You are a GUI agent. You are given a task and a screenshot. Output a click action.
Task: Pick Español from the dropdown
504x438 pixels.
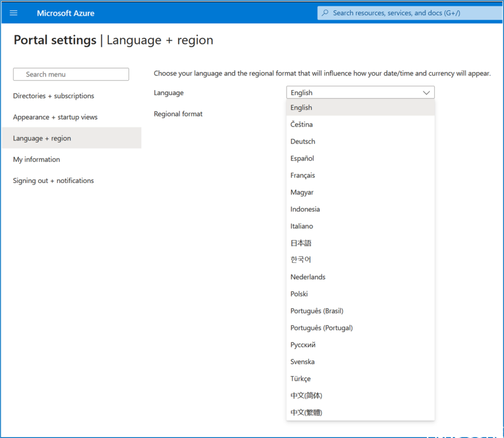(x=302, y=158)
